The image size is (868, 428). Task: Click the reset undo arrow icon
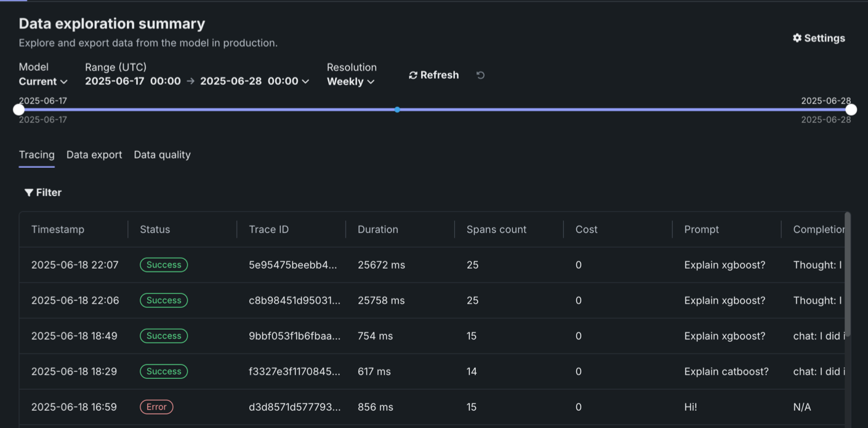tap(481, 75)
